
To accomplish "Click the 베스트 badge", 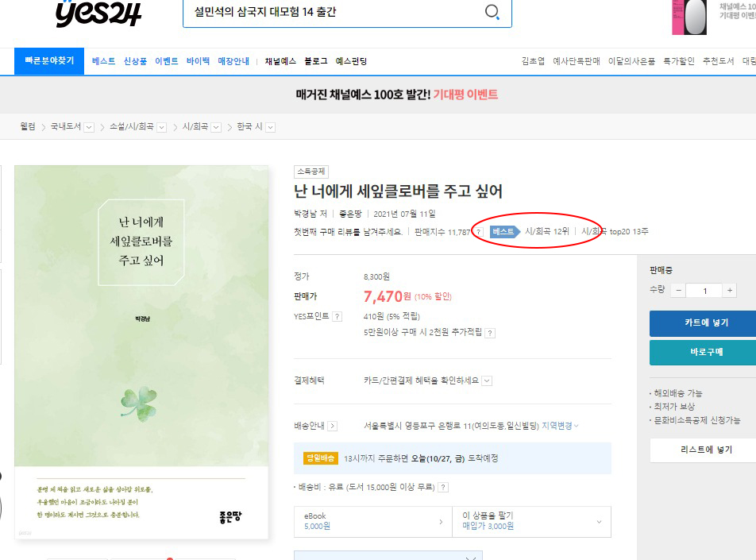I will (x=504, y=231).
